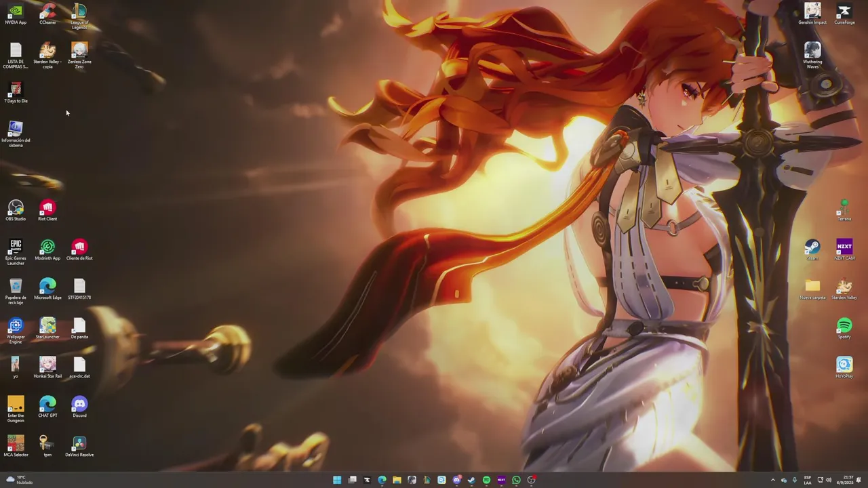Open the OneDrive cloud tray icon
The width and height of the screenshot is (868, 488).
[784, 480]
